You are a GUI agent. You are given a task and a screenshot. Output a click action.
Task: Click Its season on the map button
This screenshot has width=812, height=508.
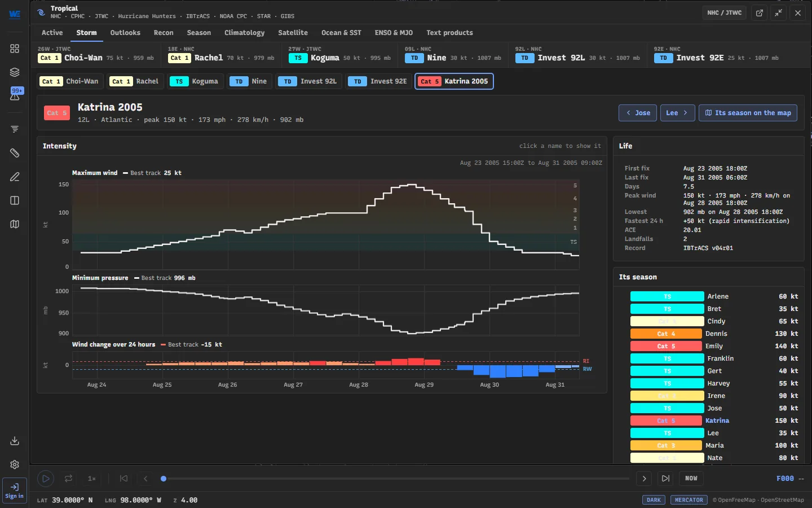(748, 113)
